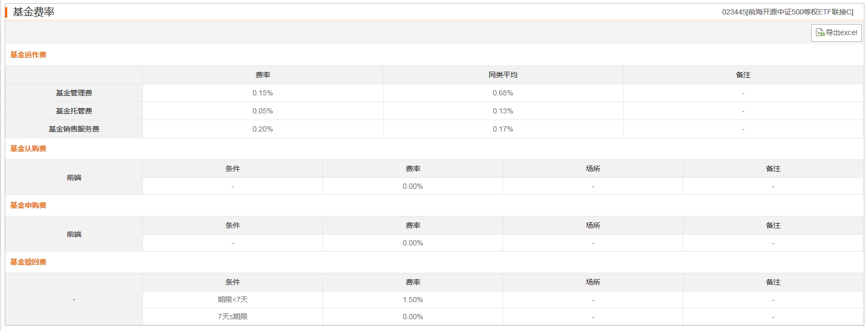Click the 0.20% sales service fee cell
Screen dimensions: 868x331
[263, 129]
